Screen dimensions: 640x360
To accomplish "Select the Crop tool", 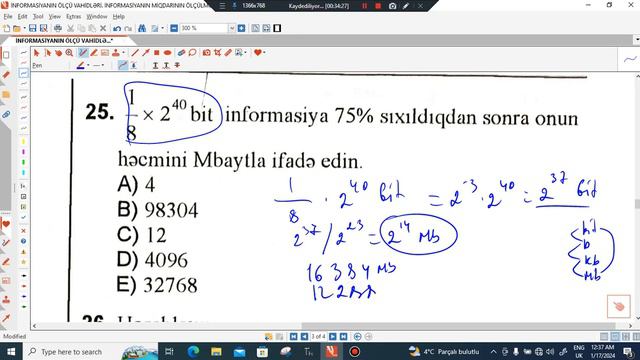I will pos(218,53).
